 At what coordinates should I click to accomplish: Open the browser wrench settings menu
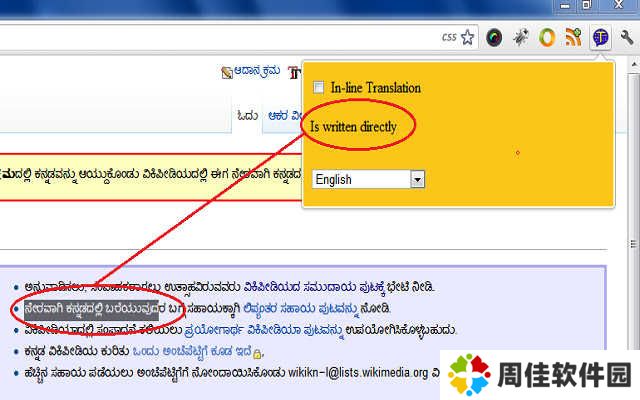tap(627, 38)
